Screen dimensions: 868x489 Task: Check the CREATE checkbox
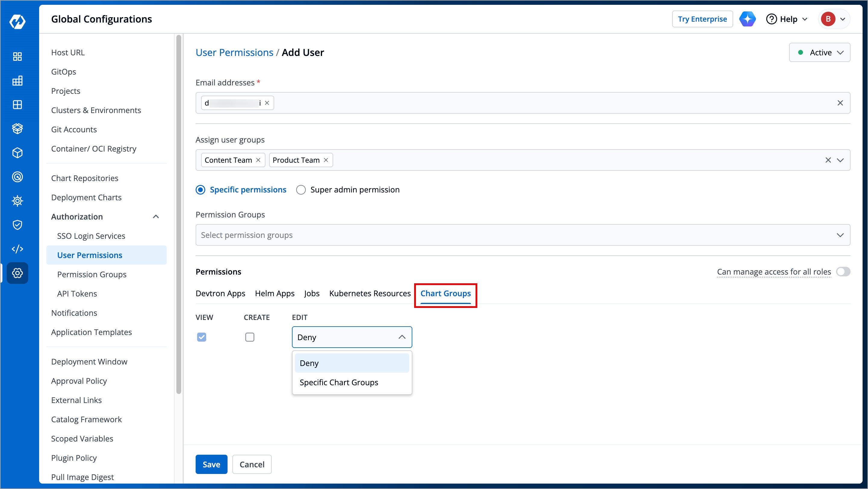point(250,337)
